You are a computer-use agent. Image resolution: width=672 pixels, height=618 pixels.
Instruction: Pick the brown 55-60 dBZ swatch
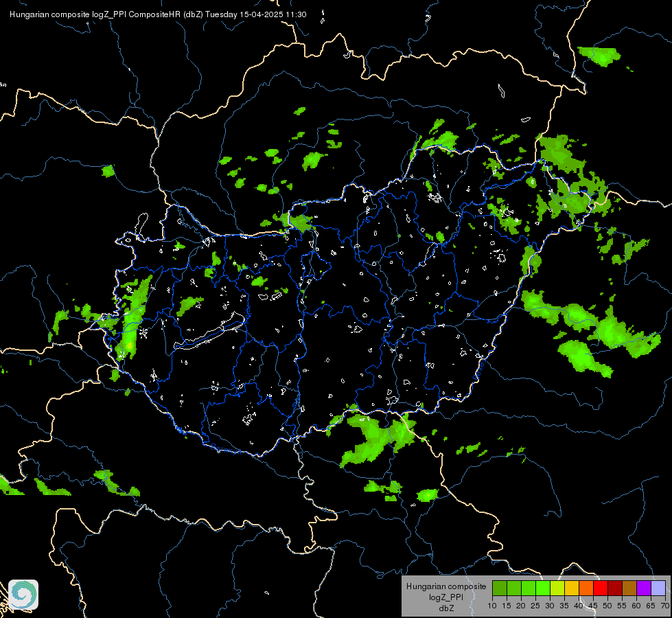(x=629, y=588)
